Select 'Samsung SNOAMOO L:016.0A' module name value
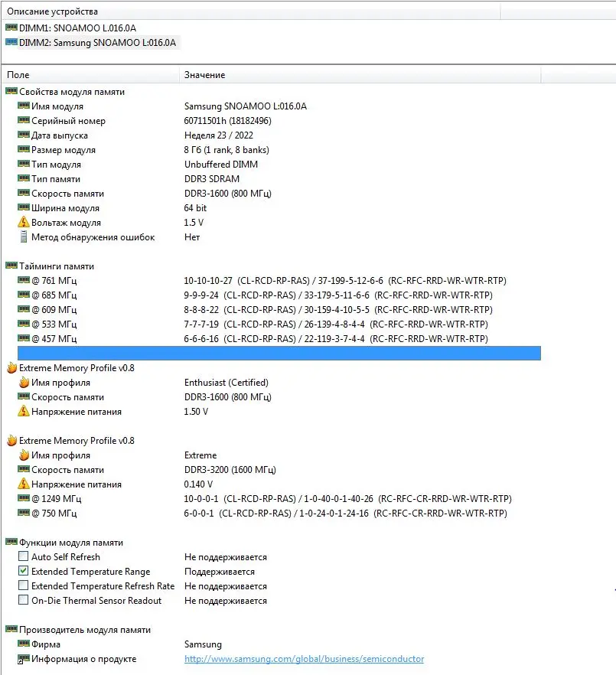616x675 pixels. (x=246, y=106)
